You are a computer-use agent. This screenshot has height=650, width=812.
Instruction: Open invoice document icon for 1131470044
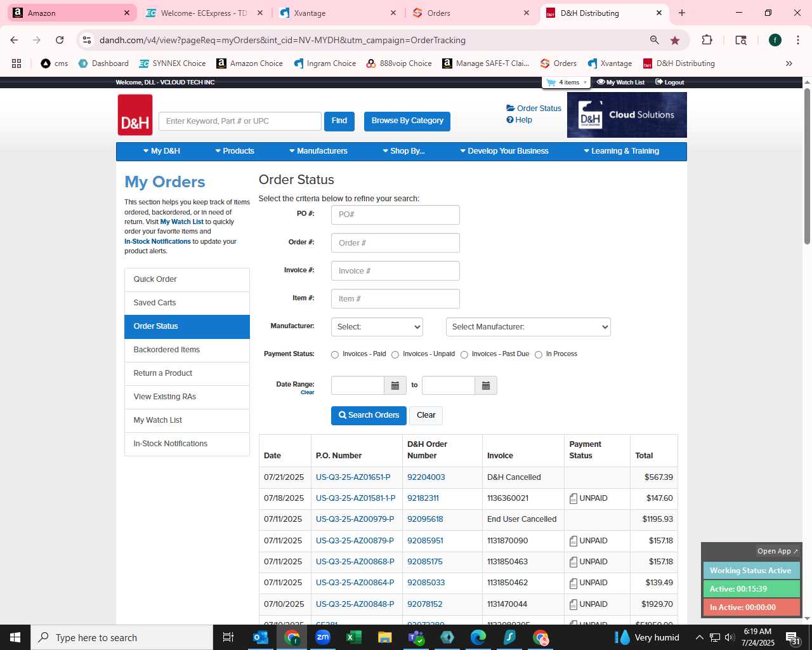coord(573,605)
